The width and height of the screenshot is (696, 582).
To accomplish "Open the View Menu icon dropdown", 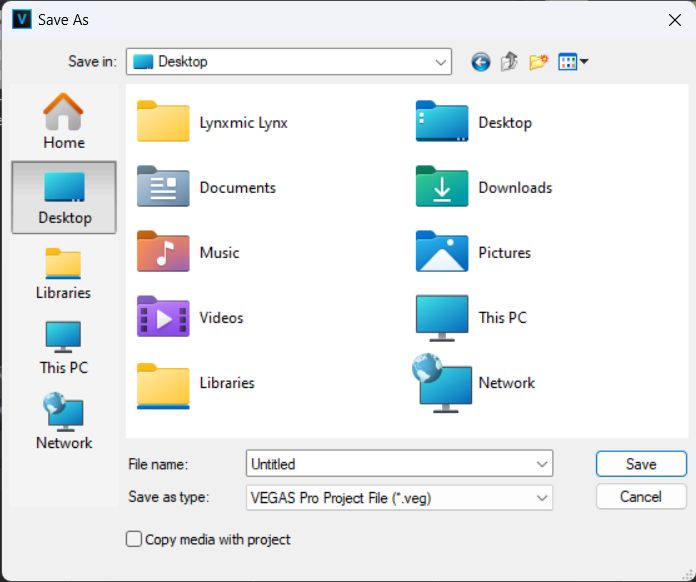I will (x=573, y=62).
